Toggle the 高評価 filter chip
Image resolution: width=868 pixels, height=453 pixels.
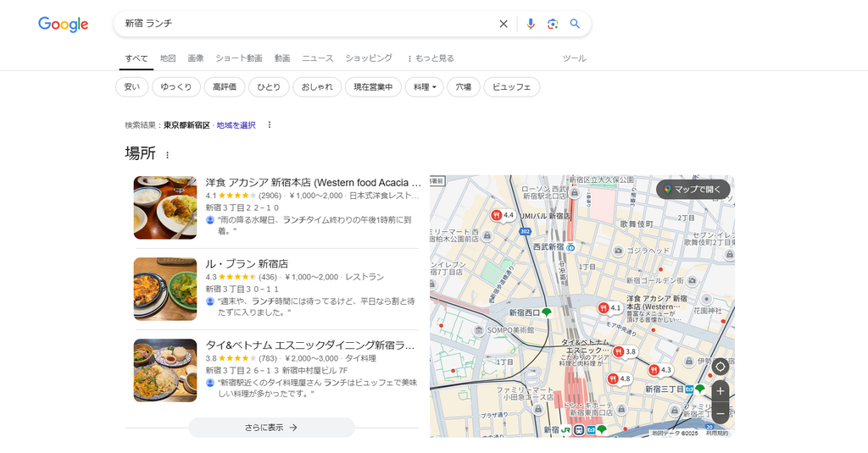pyautogui.click(x=224, y=87)
